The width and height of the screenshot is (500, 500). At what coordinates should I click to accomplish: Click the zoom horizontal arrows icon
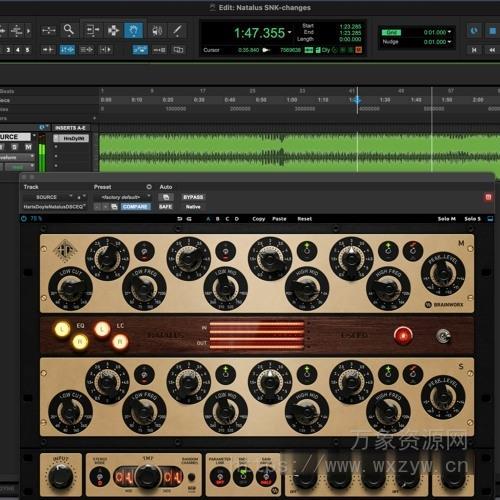coord(49,31)
